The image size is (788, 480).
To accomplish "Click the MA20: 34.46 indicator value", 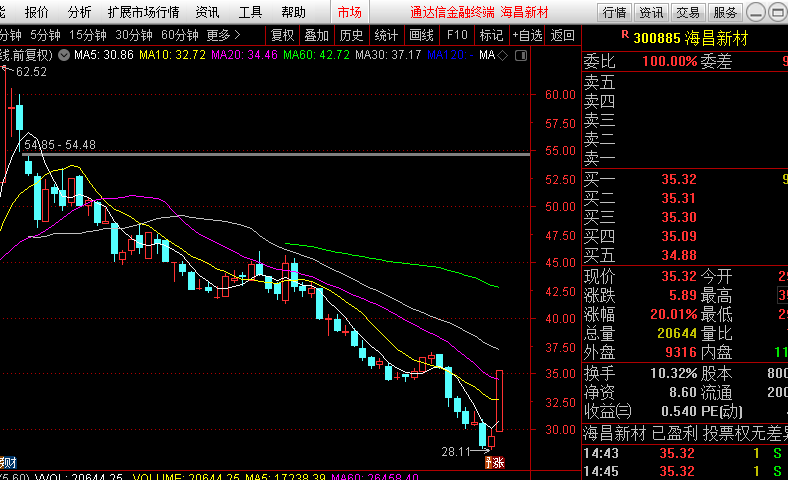I will pyautogui.click(x=244, y=55).
